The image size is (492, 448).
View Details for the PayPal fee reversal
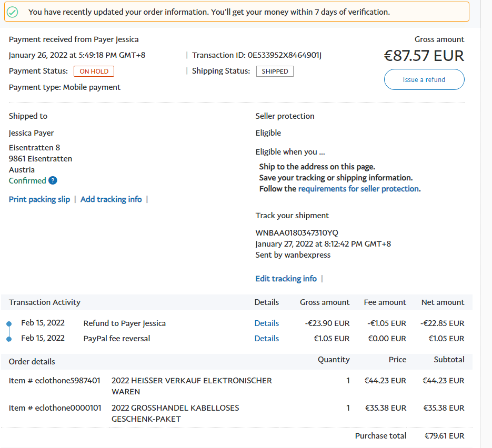click(x=266, y=339)
